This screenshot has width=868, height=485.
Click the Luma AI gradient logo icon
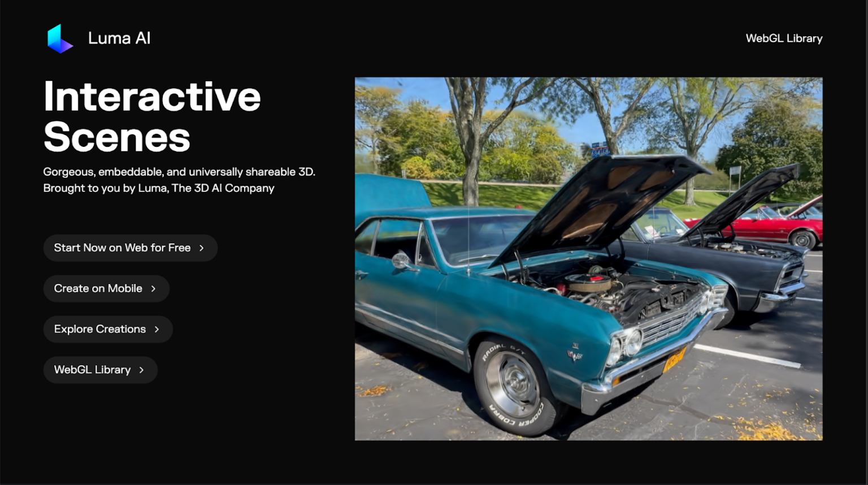pos(60,38)
